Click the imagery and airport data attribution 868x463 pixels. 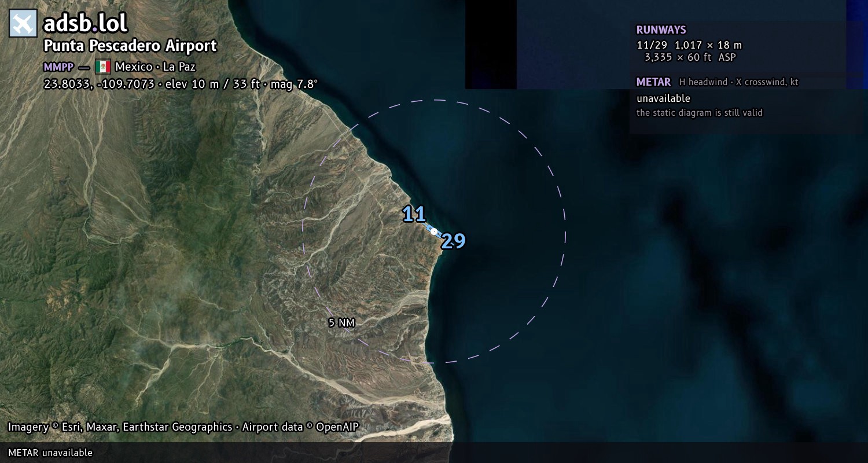(183, 427)
